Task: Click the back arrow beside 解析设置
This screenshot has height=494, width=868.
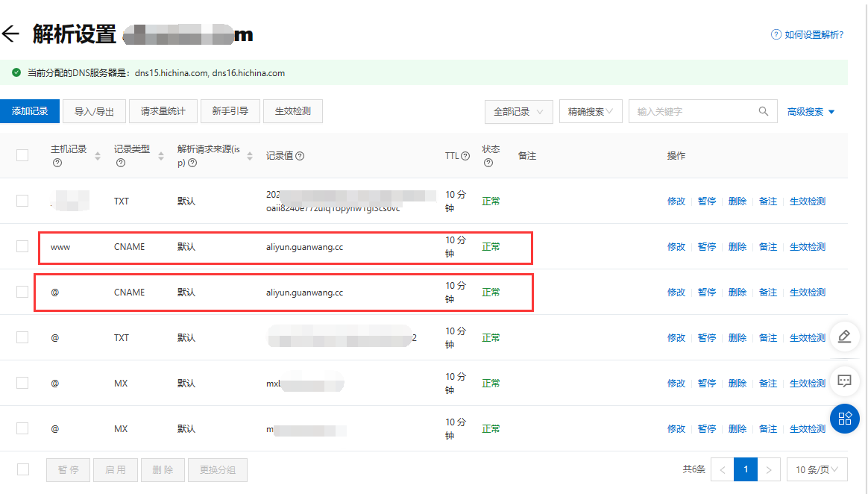Action: [x=10, y=34]
